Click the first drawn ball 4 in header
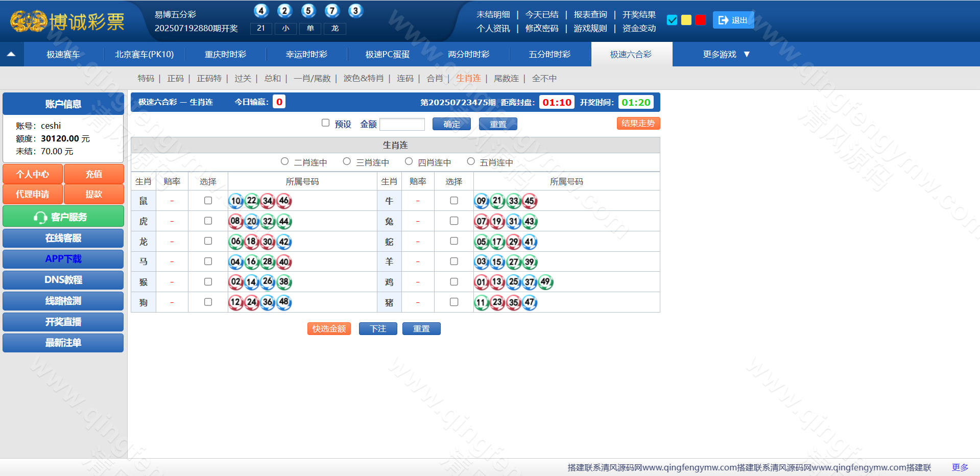 pyautogui.click(x=261, y=11)
